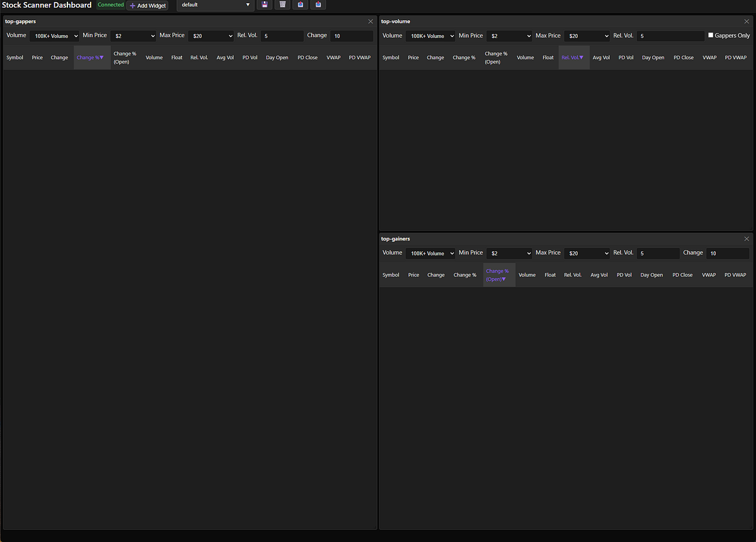Close the top-volume widget
This screenshot has width=756, height=542.
747,21
